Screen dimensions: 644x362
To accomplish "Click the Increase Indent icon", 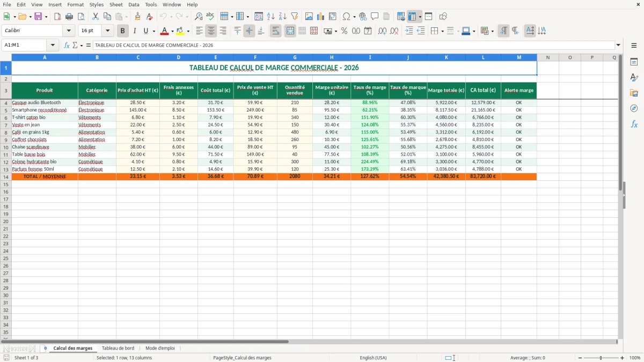I will pos(409,31).
